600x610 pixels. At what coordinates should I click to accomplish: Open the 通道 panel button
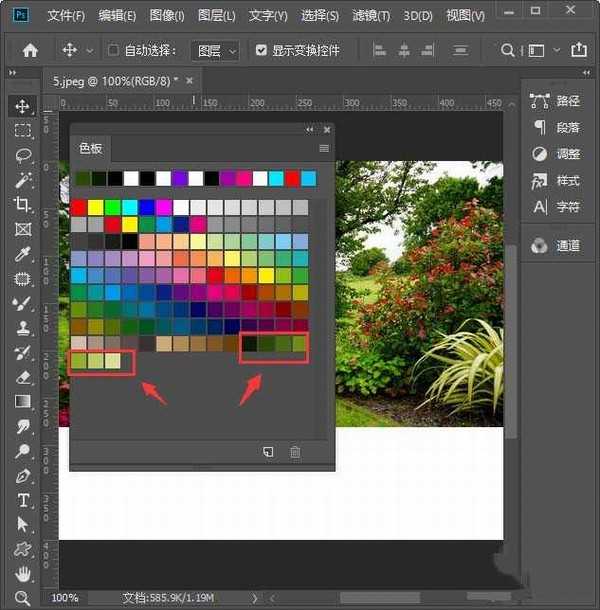556,245
